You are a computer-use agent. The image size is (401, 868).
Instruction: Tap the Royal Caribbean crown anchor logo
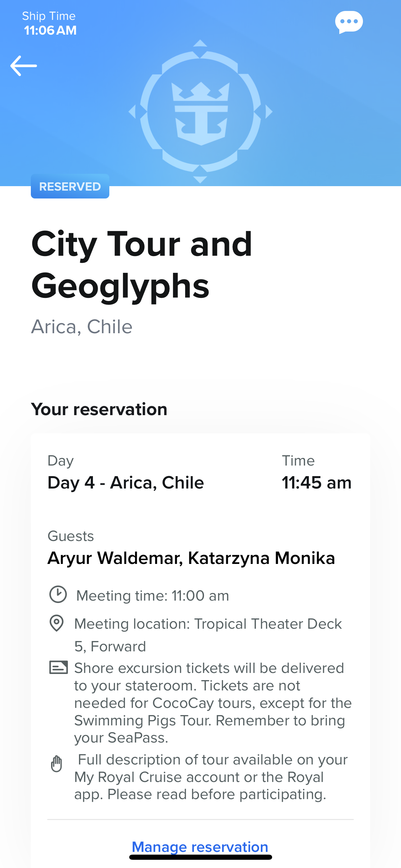(x=200, y=112)
